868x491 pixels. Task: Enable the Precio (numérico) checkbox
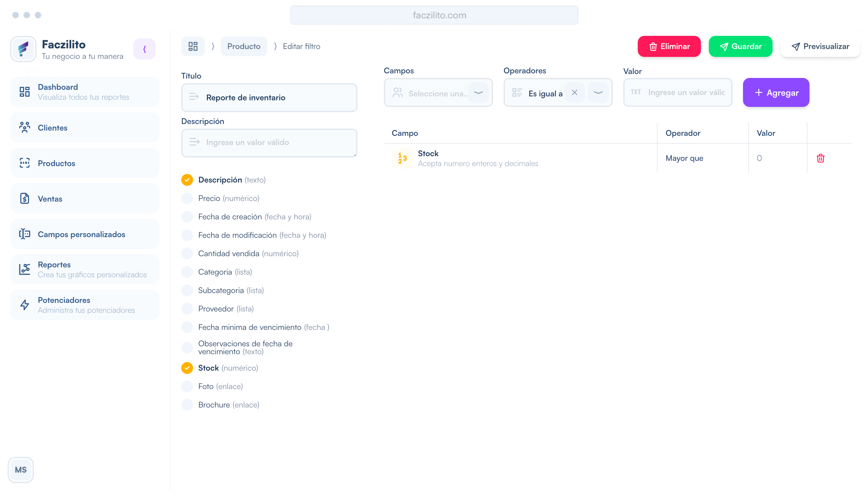click(x=187, y=198)
